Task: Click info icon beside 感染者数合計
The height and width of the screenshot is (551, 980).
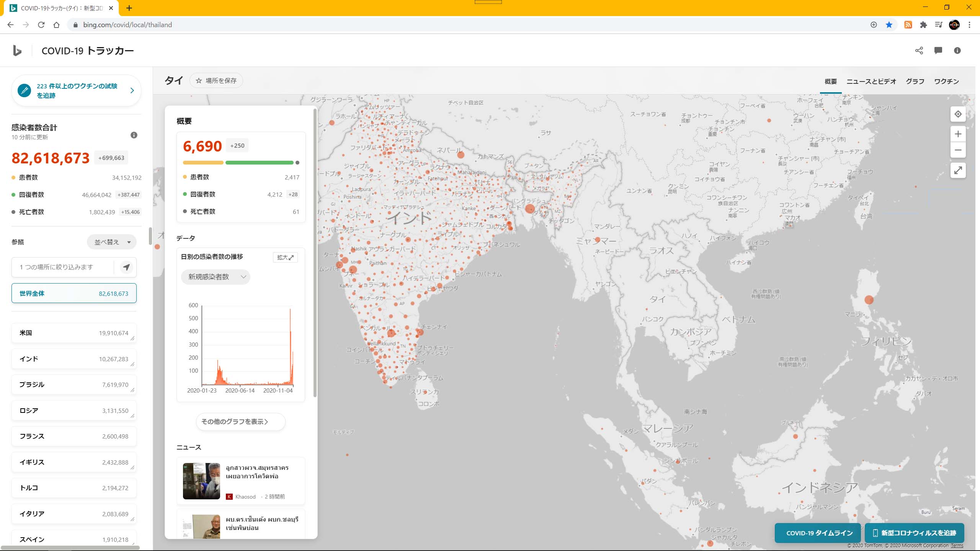Action: [x=134, y=135]
